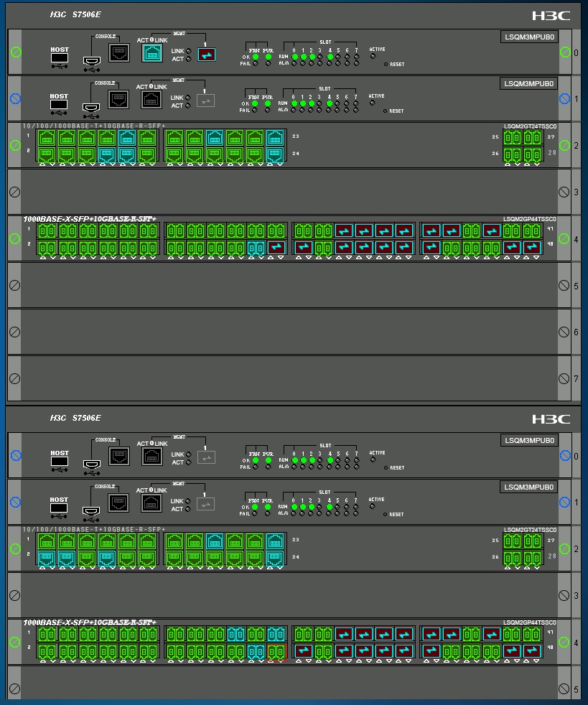Click green status icon left of upper slot 0
Viewport: 588px width, 705px height.
click(x=16, y=52)
